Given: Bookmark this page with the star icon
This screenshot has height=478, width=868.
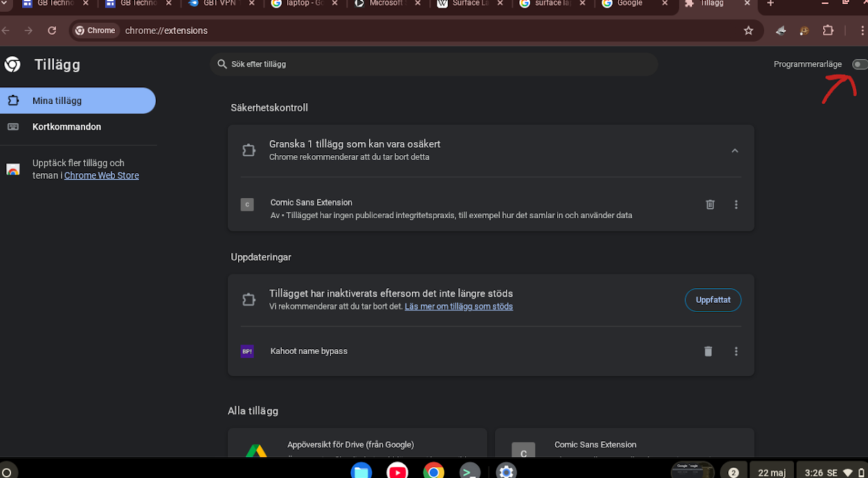Looking at the screenshot, I should [x=748, y=30].
